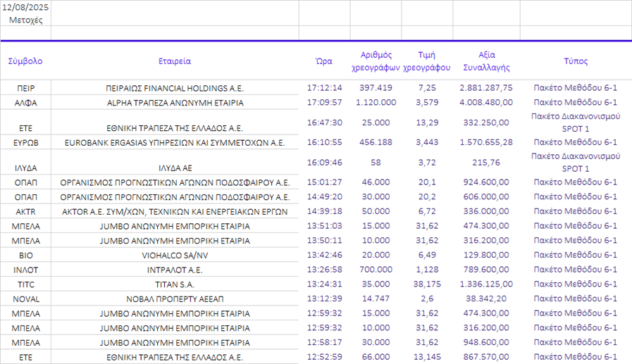
Task: Click the Μετοχές label cell
Action: (25, 20)
